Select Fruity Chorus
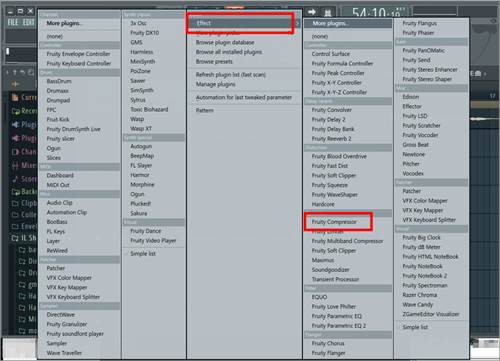This screenshot has width=500, height=361. (328, 343)
